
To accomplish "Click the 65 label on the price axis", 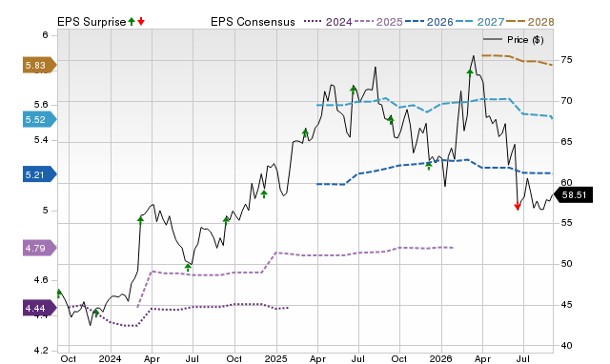I will tap(566, 142).
